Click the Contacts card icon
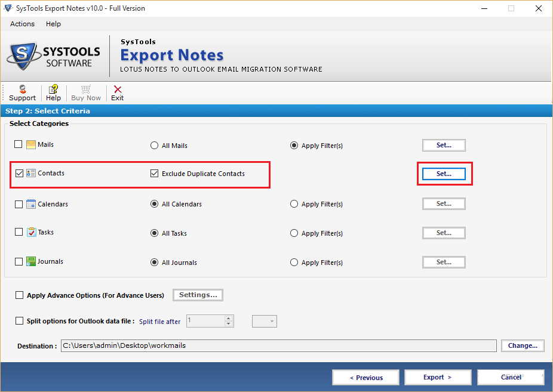Image resolution: width=553 pixels, height=392 pixels. pos(31,174)
